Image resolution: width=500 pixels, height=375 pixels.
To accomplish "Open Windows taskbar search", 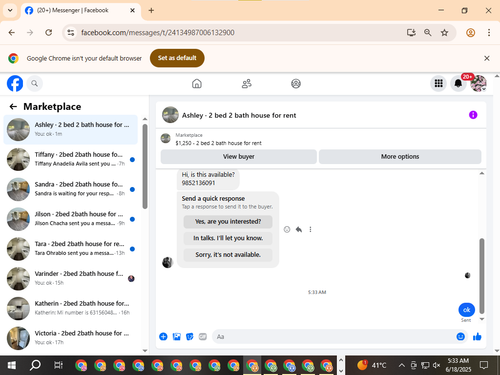I will [35, 365].
